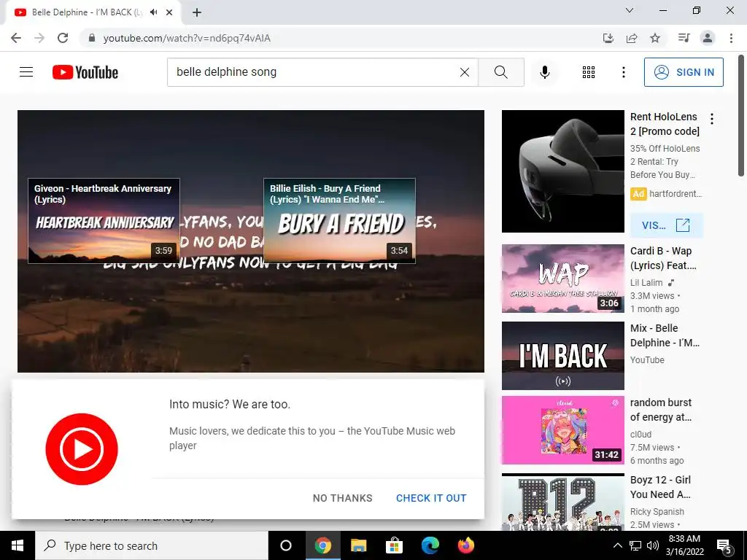The height and width of the screenshot is (560, 747).
Task: Click the SIGN IN button
Action: tap(684, 72)
